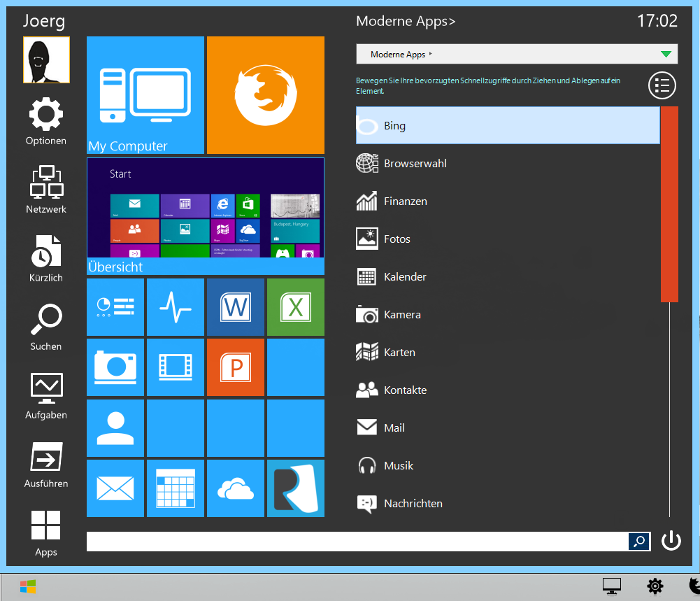Open the pie chart list tile
700x601 pixels.
click(115, 307)
